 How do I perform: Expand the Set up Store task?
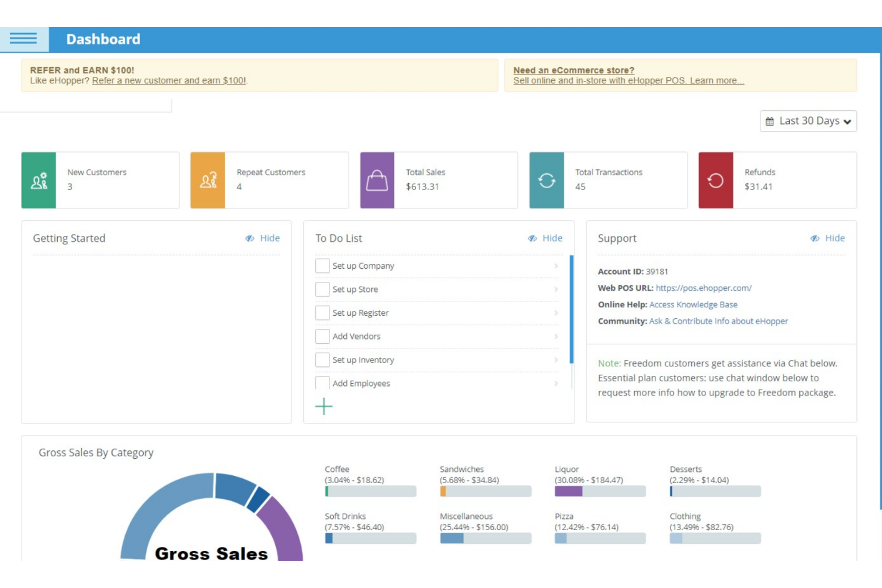pyautogui.click(x=555, y=289)
